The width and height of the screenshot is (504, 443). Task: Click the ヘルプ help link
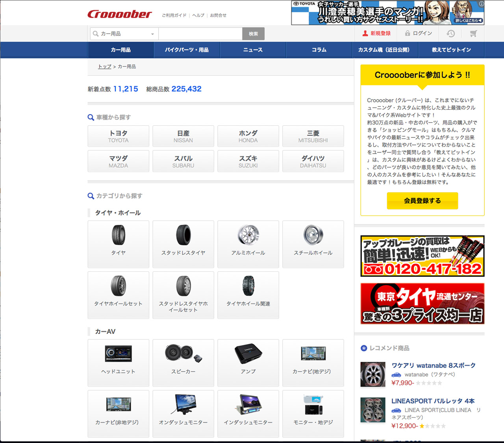[198, 15]
